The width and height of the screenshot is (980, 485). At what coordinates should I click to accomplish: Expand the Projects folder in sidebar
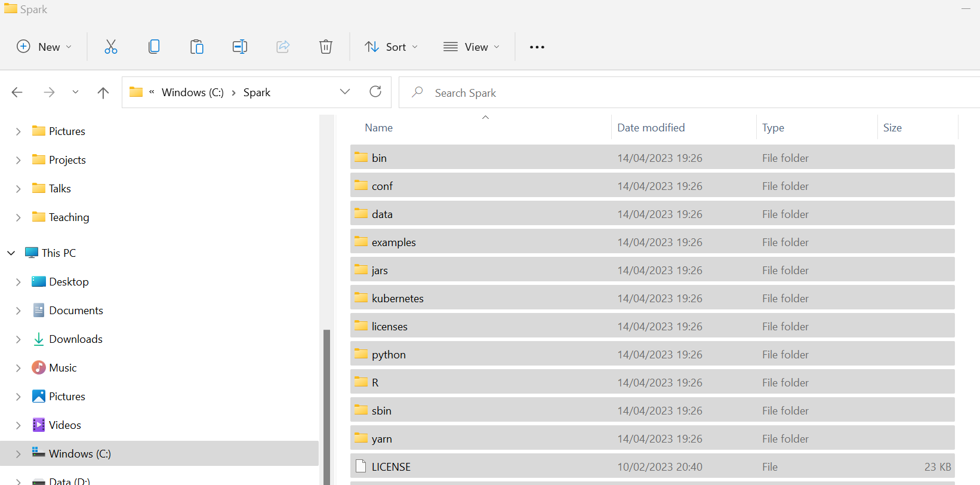pyautogui.click(x=19, y=159)
